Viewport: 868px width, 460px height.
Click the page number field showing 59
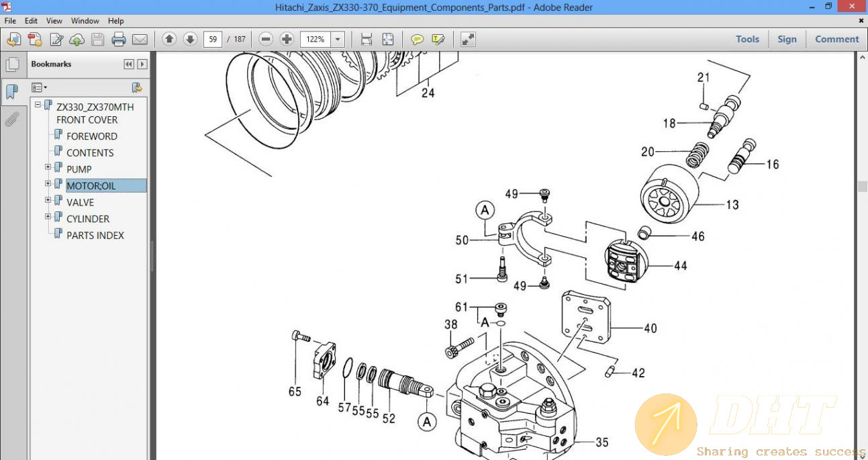coord(213,39)
